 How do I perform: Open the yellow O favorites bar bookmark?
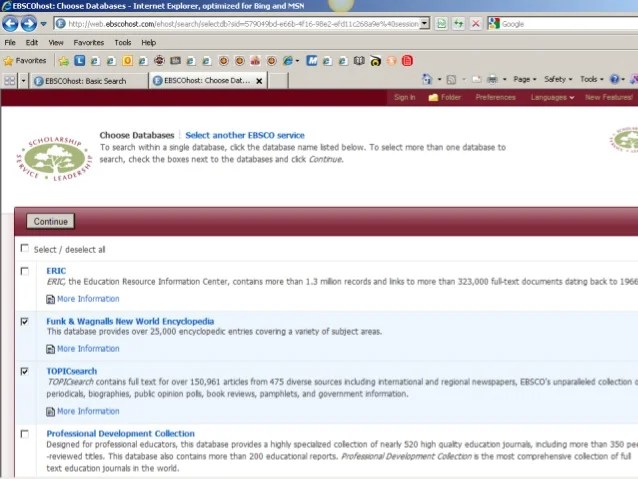(x=127, y=61)
